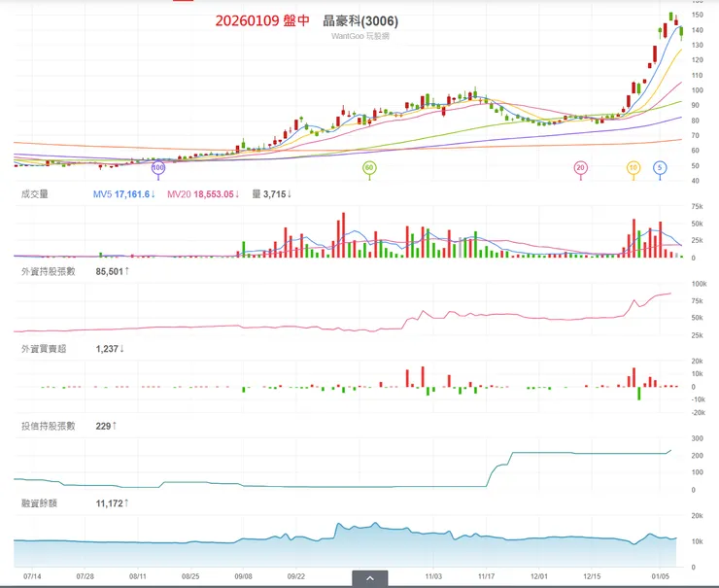The height and width of the screenshot is (588, 719).
Task: Click the 11/17 date on time axis
Action: click(x=486, y=576)
